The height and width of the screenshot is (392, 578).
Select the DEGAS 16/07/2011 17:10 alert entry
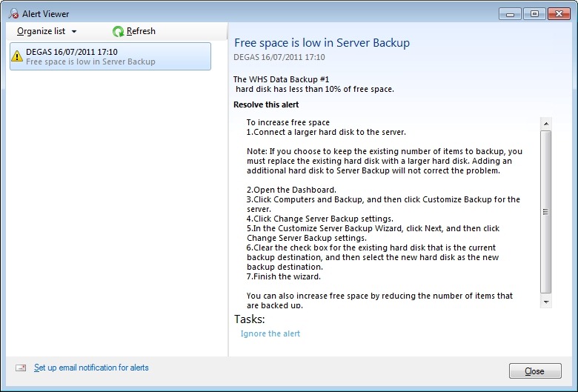(x=110, y=56)
